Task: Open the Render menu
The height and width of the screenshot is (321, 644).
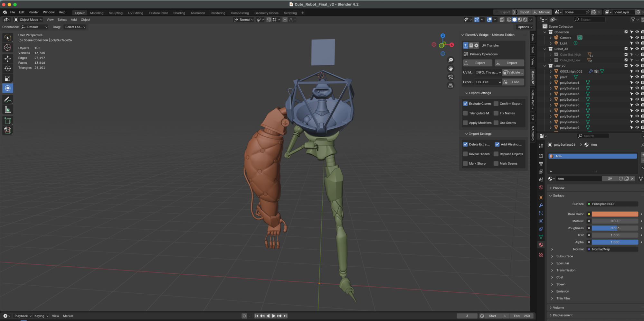Action: pyautogui.click(x=33, y=12)
